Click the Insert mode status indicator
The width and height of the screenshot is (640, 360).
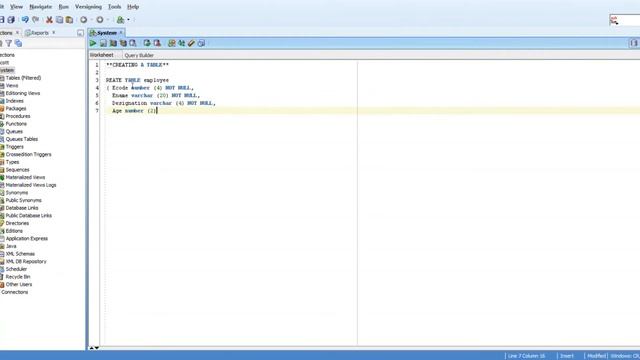[567, 356]
